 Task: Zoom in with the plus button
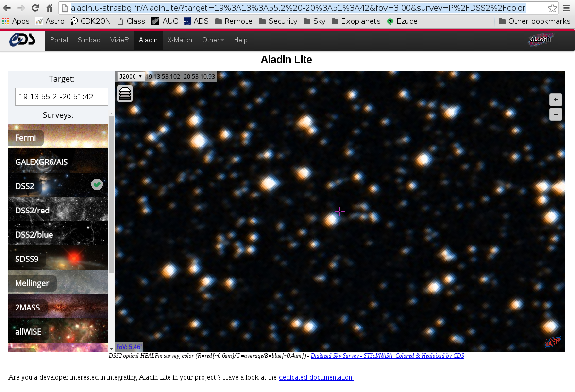pos(556,99)
